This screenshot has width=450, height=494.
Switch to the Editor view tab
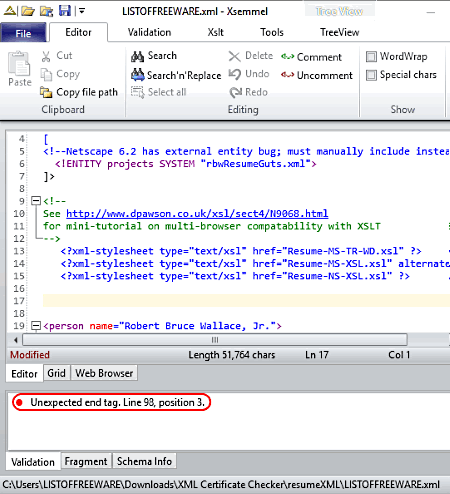(24, 374)
